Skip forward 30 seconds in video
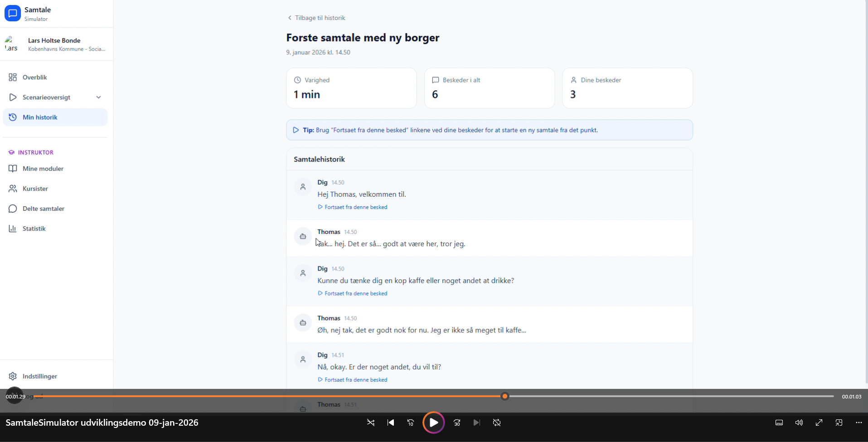The height and width of the screenshot is (442, 868). [x=457, y=423]
